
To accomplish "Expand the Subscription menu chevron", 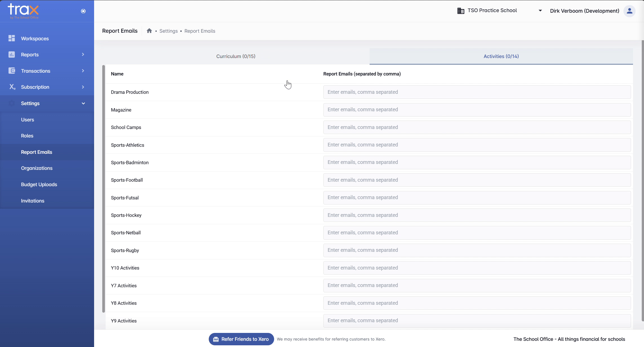I will 83,87.
